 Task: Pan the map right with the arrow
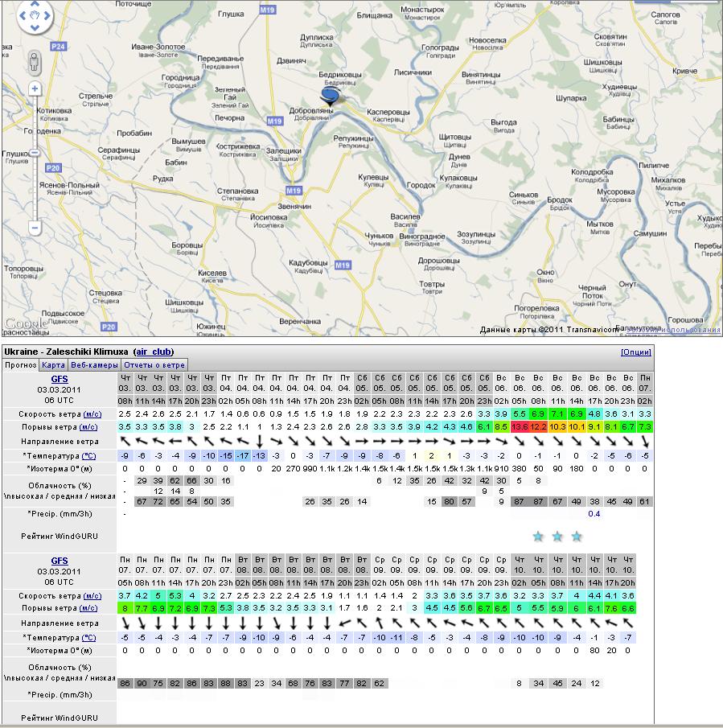coord(47,15)
